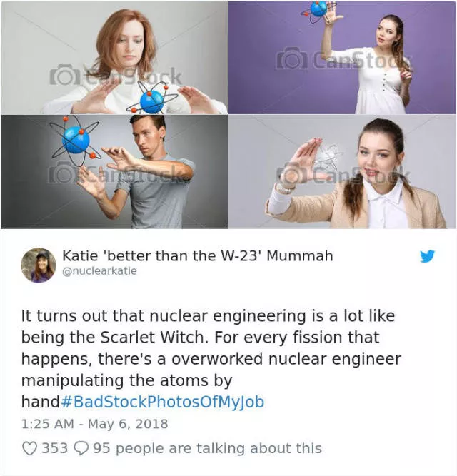Open the woman in beige blazer photo
Image resolution: width=457 pixels, height=476 pixels.
point(342,171)
